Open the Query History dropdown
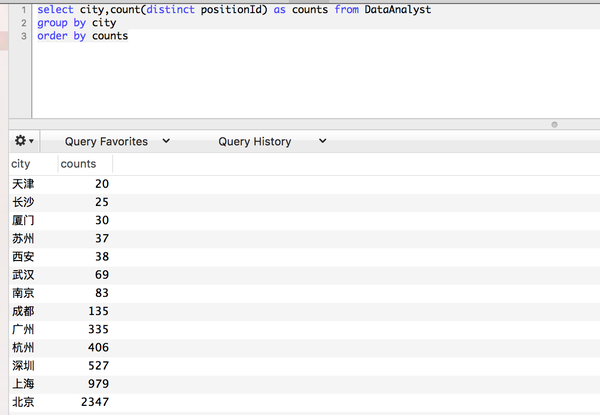This screenshot has width=600, height=415. click(x=272, y=142)
